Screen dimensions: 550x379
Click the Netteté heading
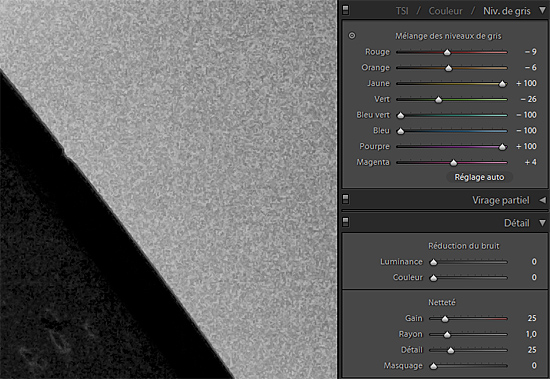pyautogui.click(x=442, y=302)
